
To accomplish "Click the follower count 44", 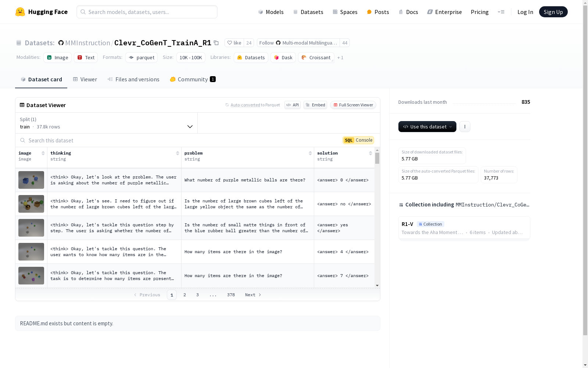I will pyautogui.click(x=345, y=43).
